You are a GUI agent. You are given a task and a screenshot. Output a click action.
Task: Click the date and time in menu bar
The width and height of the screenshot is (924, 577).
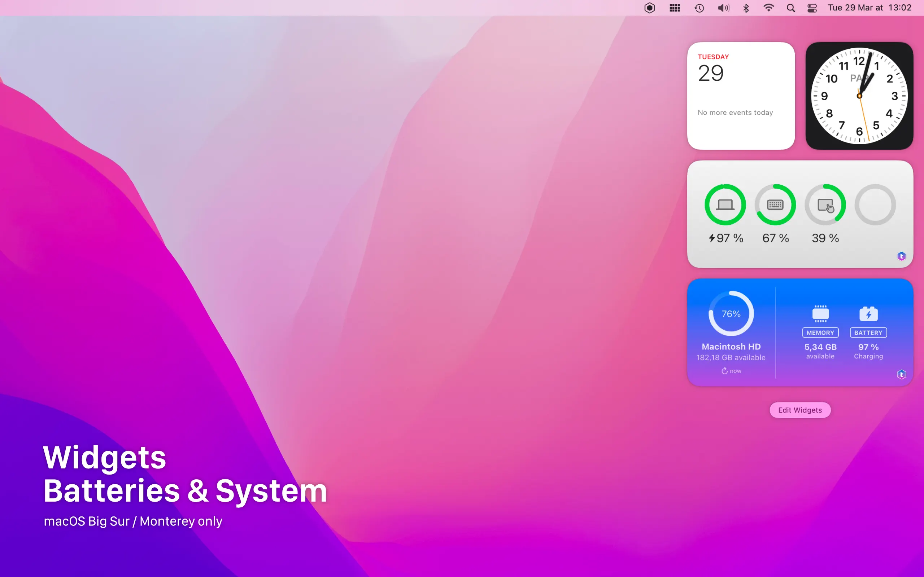[869, 8]
